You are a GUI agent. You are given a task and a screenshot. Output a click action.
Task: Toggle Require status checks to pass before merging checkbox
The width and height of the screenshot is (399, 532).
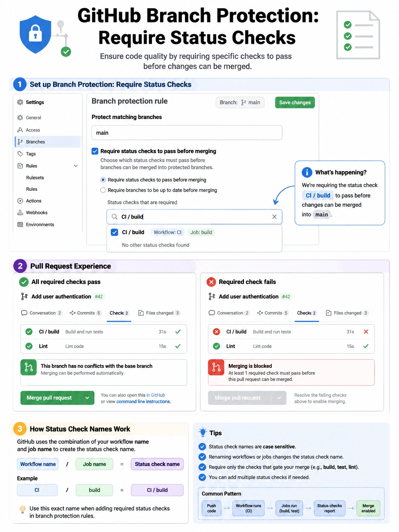pos(95,151)
